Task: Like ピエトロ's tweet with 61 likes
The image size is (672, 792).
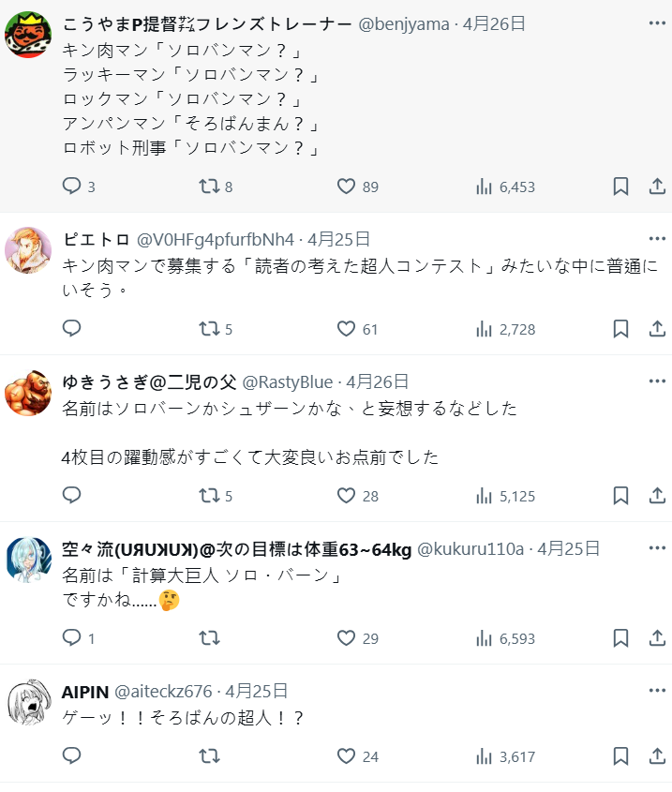Action: click(347, 329)
